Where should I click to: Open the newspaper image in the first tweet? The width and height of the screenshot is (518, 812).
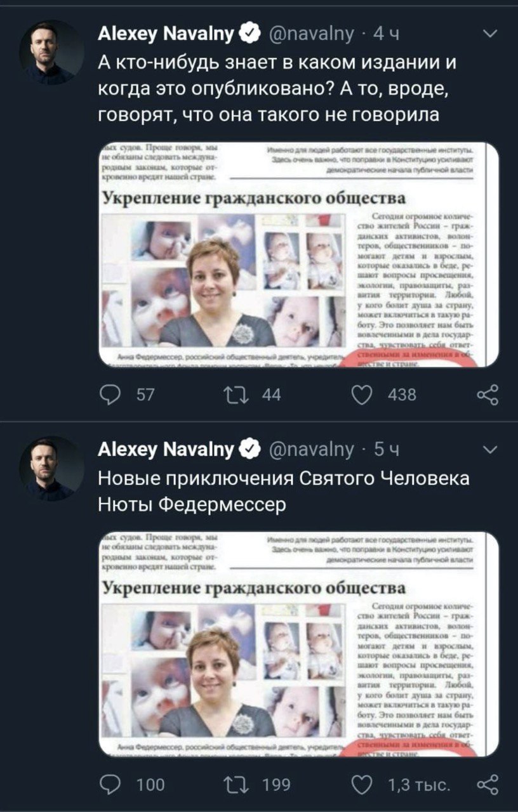coord(299,254)
